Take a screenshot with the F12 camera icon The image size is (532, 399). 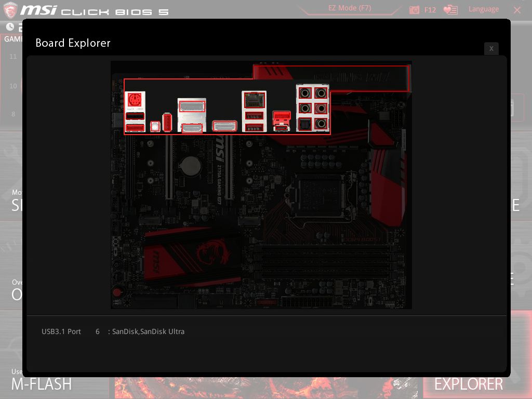click(x=414, y=10)
